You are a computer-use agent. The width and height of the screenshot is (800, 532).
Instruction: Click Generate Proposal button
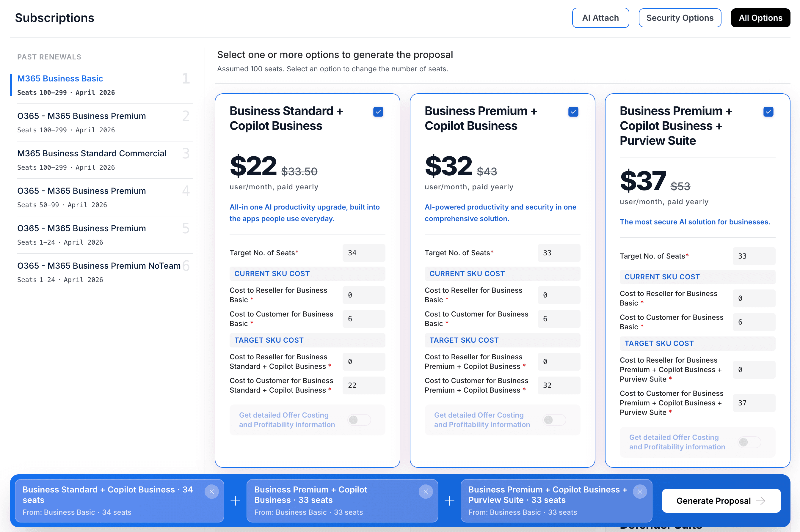(721, 501)
